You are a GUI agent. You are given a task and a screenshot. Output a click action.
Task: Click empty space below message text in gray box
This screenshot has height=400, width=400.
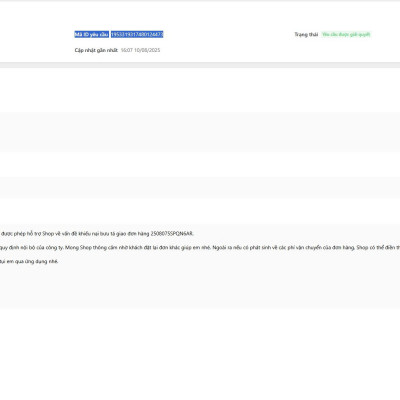pyautogui.click(x=200, y=287)
